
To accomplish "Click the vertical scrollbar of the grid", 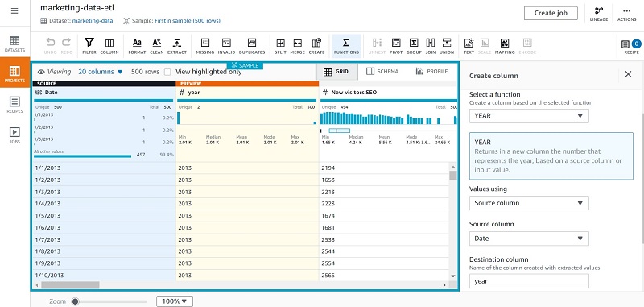I will [453, 176].
